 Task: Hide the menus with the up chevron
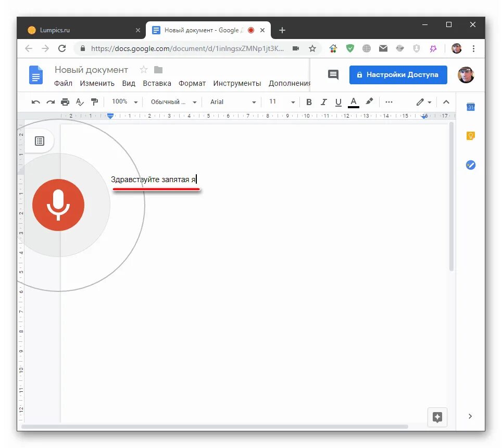pos(446,102)
